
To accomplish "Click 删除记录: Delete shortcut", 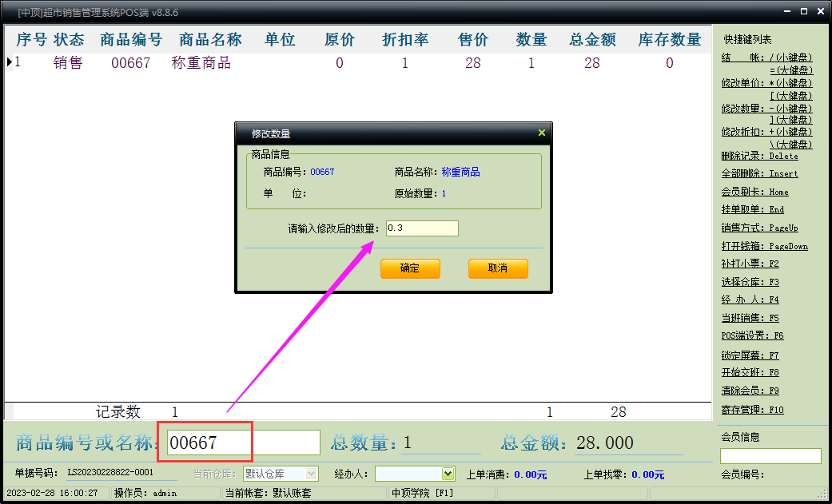I will [760, 156].
